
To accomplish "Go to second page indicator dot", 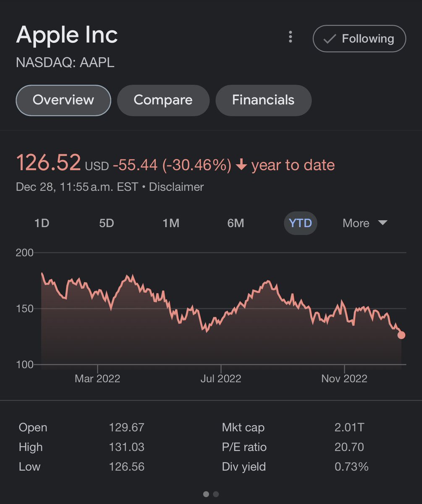I will [215, 494].
